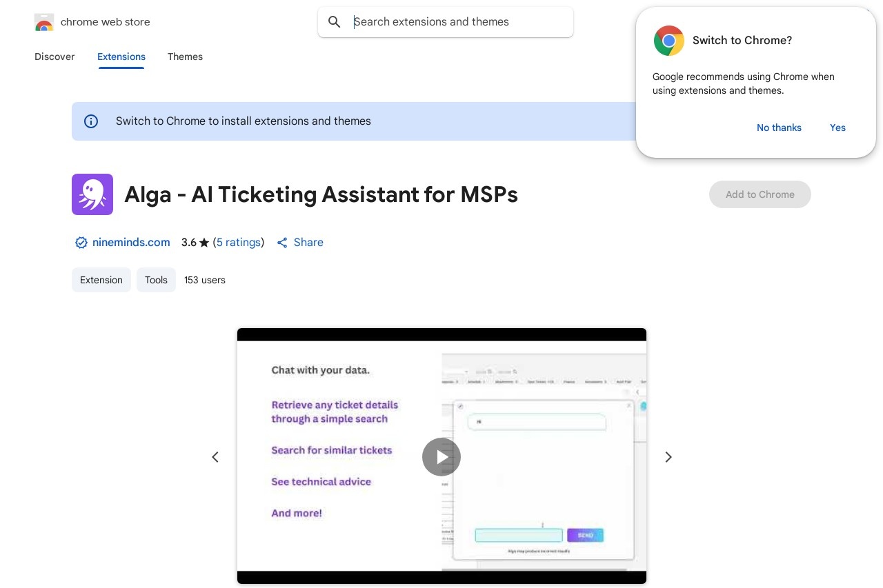Image resolution: width=883 pixels, height=588 pixels.
Task: Click the Add to Chrome button
Action: (x=760, y=194)
